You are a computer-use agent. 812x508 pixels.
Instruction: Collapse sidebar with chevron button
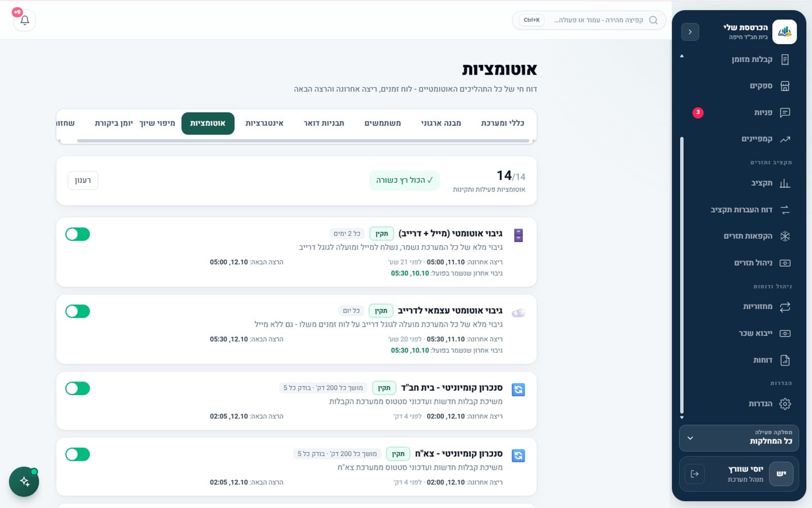[x=690, y=32]
